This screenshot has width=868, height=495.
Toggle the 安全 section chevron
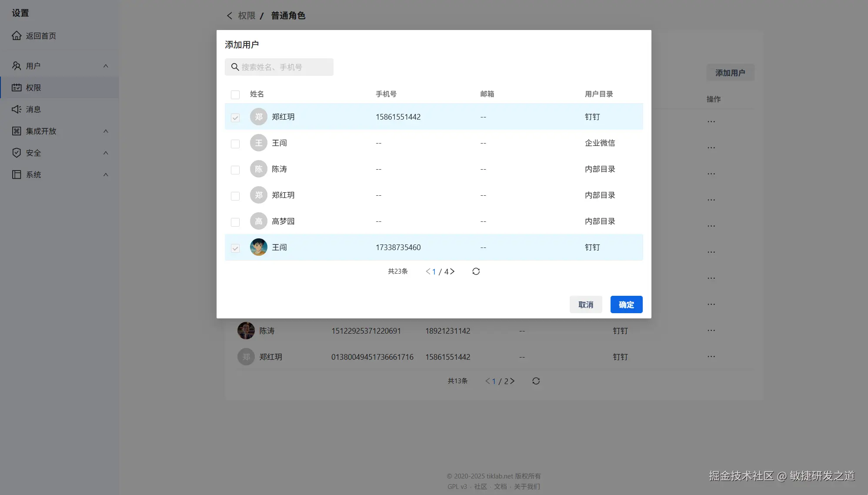[x=106, y=153]
